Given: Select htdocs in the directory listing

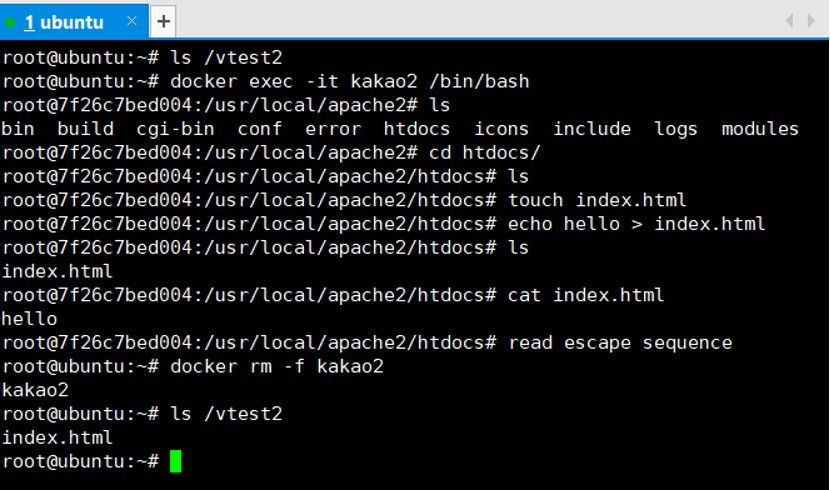Looking at the screenshot, I should click(x=417, y=129).
